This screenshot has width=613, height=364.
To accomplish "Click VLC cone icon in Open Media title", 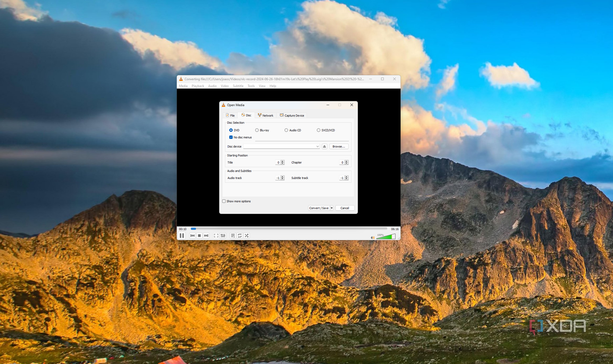I will 223,105.
